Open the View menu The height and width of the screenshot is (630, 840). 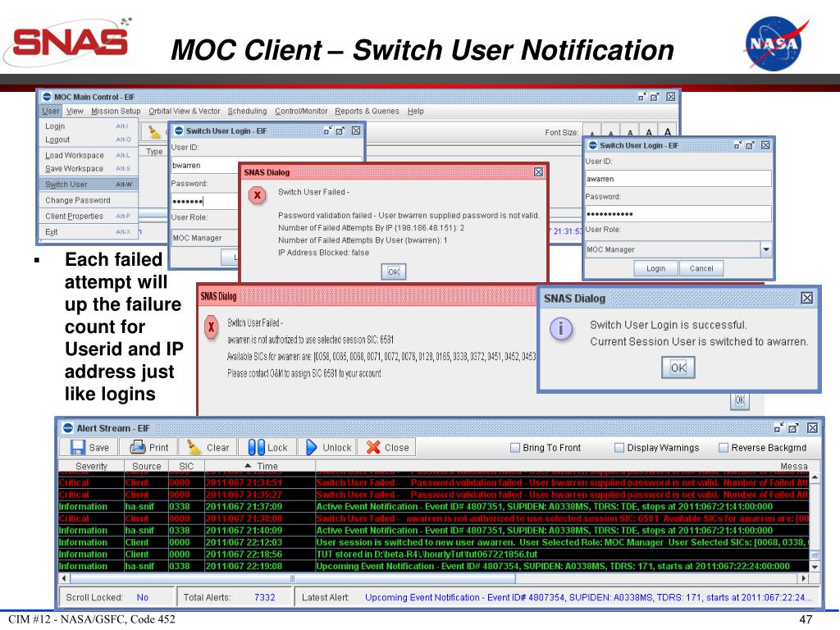(x=75, y=111)
